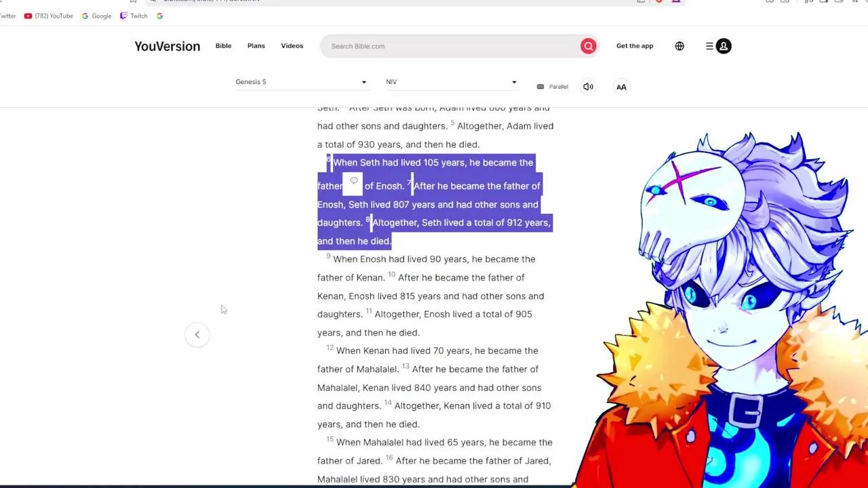Open the Plans menu item
868x488 pixels.
(x=256, y=45)
